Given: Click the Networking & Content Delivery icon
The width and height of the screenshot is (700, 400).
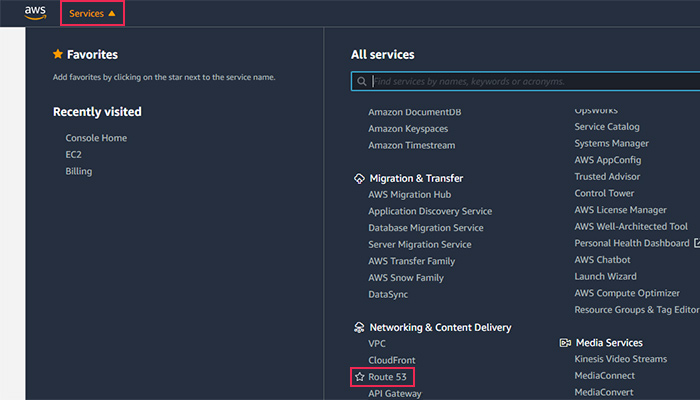Looking at the screenshot, I should pos(359,328).
